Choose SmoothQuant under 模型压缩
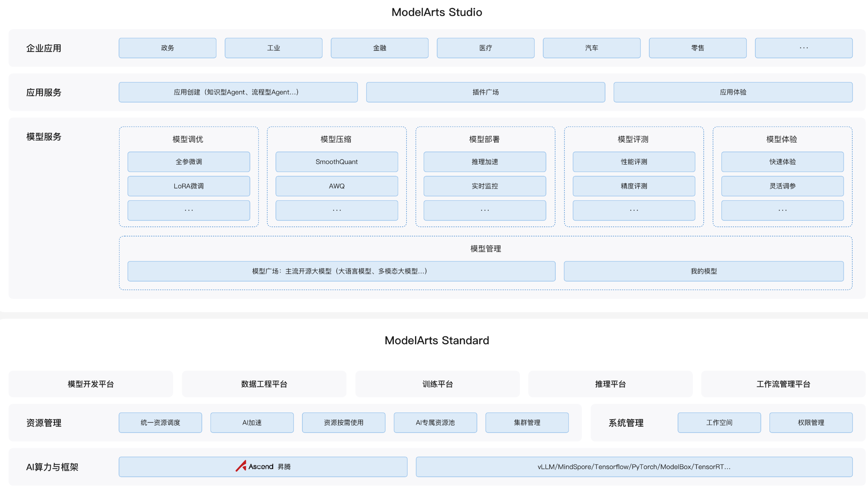 pos(337,162)
